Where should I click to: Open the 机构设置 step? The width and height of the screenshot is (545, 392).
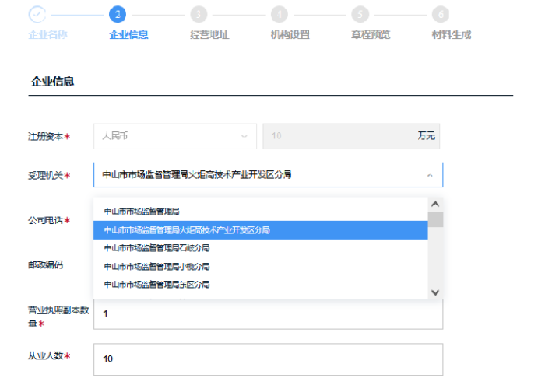pos(290,35)
